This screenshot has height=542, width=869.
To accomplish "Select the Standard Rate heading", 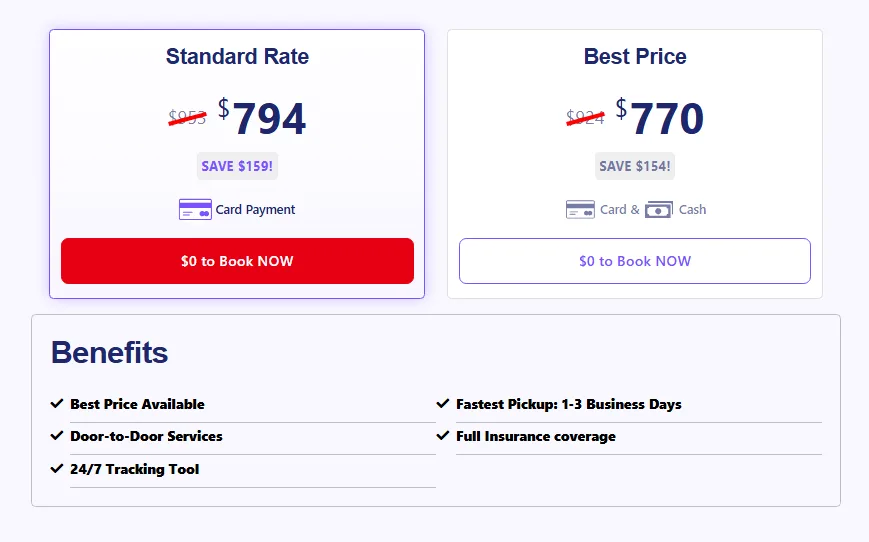I will coord(237,57).
